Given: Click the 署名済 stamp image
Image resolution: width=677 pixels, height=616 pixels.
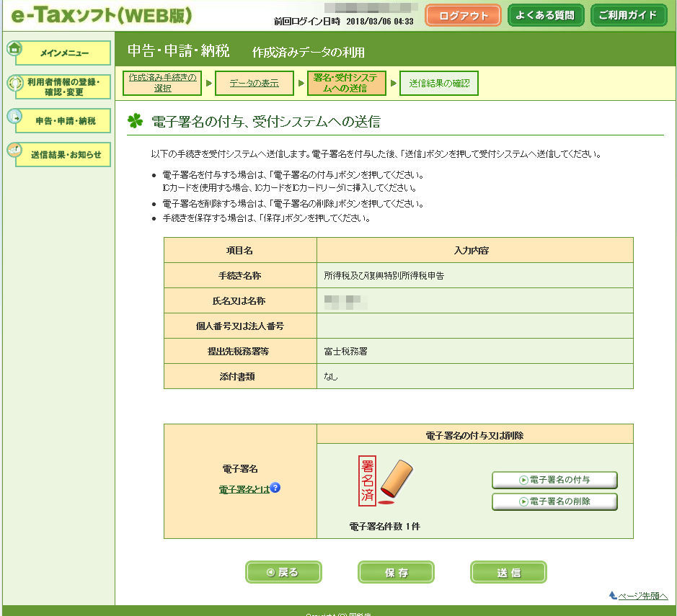Looking at the screenshot, I should click(x=386, y=481).
